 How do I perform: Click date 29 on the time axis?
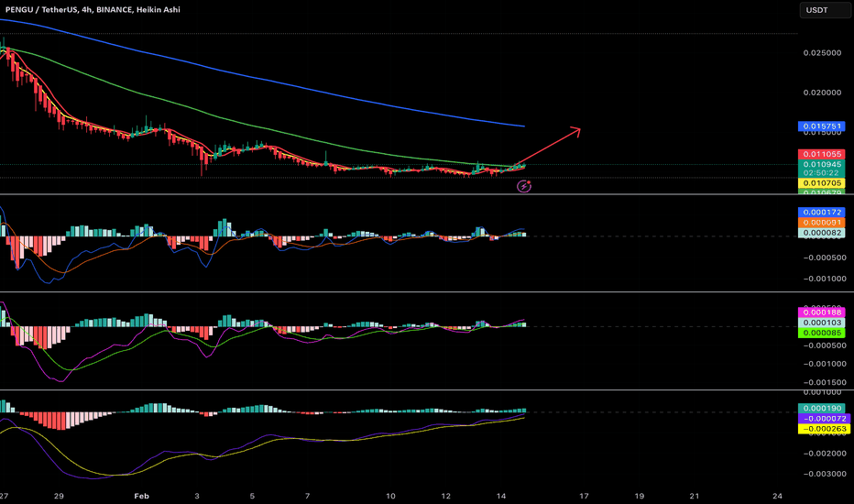click(x=59, y=496)
